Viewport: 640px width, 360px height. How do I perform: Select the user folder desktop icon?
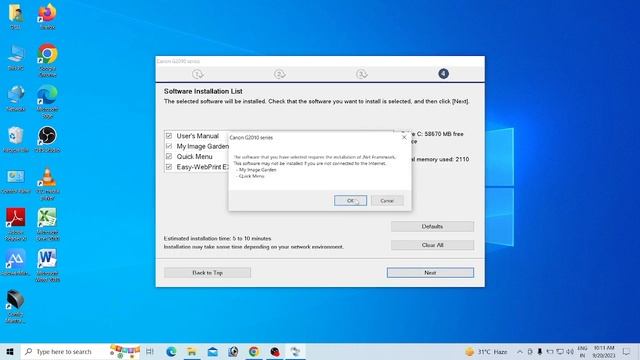(x=16, y=16)
